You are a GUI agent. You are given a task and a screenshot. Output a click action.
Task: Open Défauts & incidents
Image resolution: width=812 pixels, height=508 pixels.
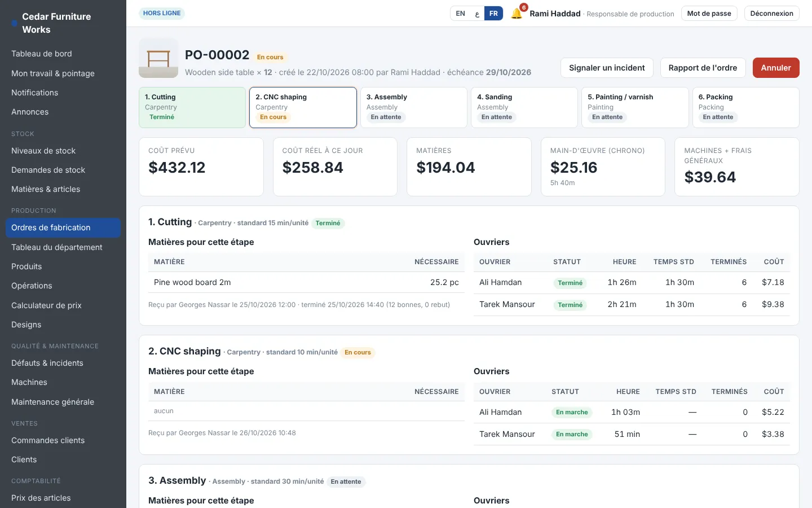click(x=63, y=363)
